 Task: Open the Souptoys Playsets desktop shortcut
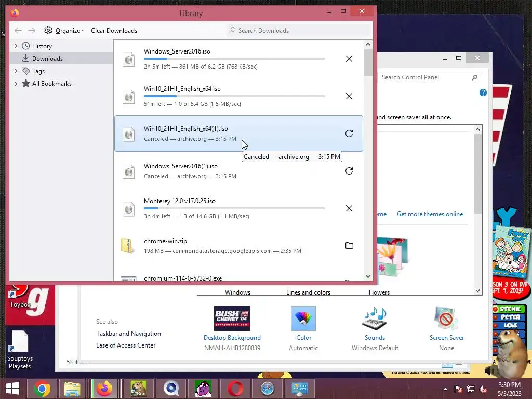(x=20, y=350)
